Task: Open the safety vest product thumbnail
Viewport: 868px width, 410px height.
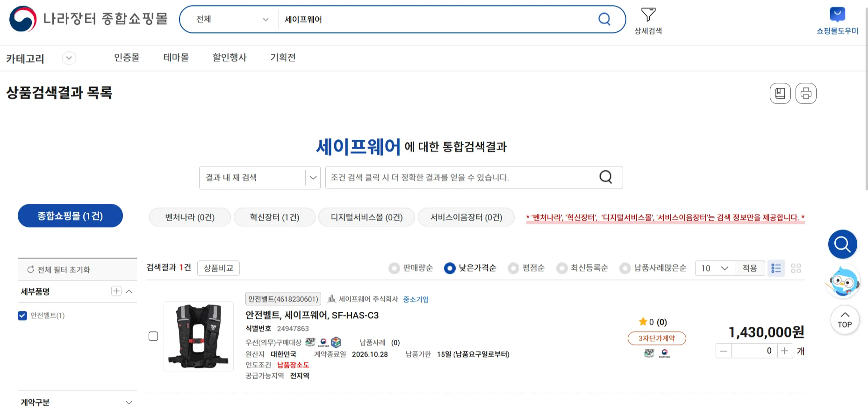Action: tap(199, 336)
